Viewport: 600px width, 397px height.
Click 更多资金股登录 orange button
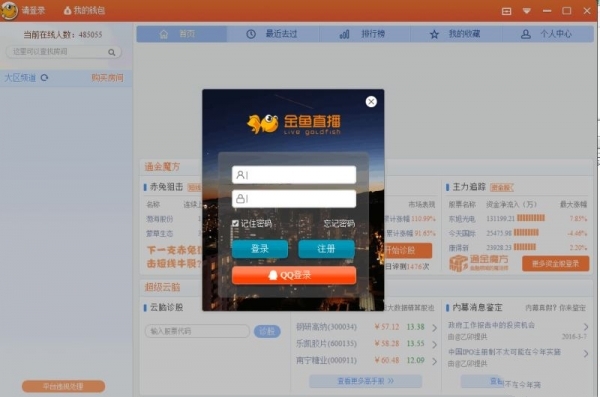coord(556,264)
